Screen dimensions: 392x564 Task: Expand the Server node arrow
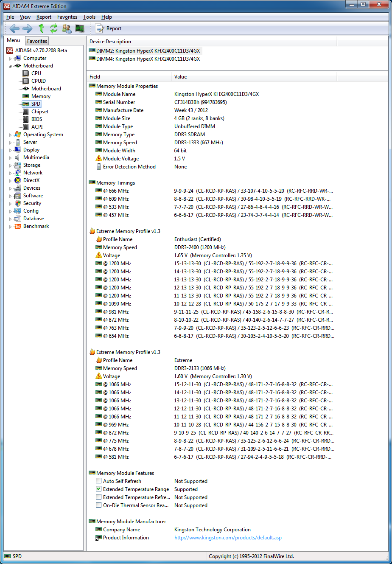tap(11, 143)
